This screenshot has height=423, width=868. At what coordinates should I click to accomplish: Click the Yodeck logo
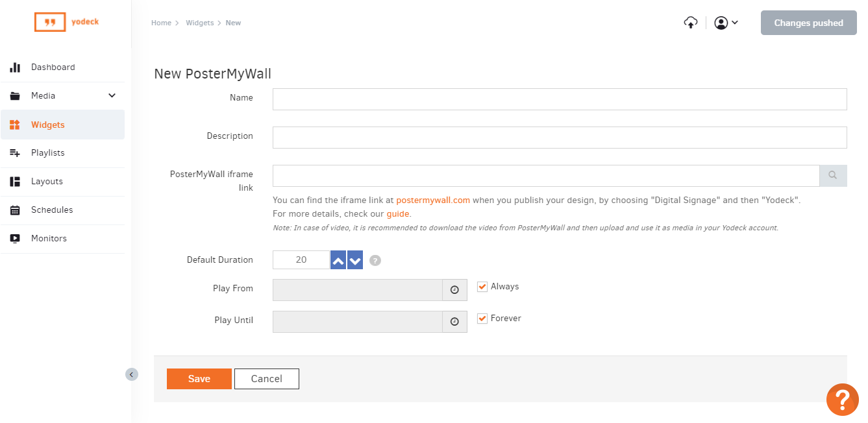point(66,22)
